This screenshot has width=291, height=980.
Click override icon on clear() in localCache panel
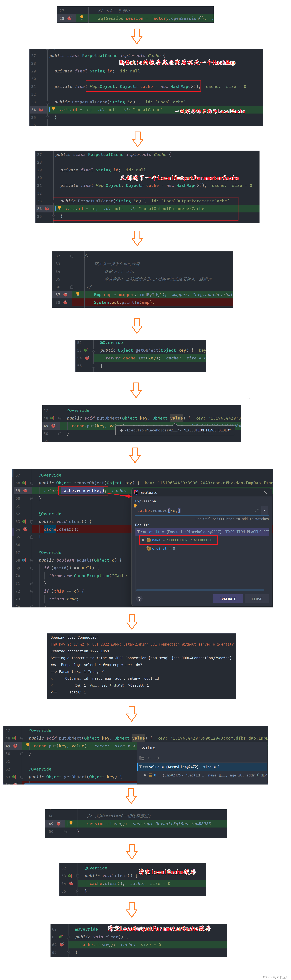coord(70,876)
